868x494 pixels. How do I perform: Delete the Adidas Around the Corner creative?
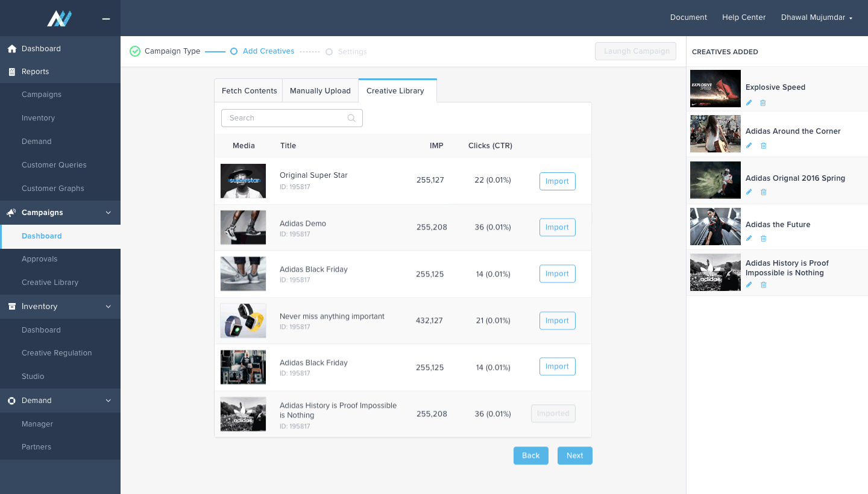pyautogui.click(x=763, y=146)
